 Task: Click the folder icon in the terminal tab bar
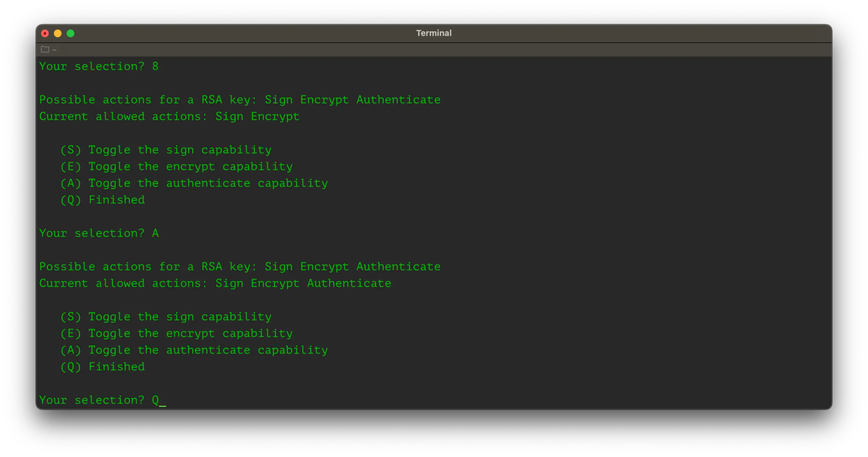pos(44,49)
